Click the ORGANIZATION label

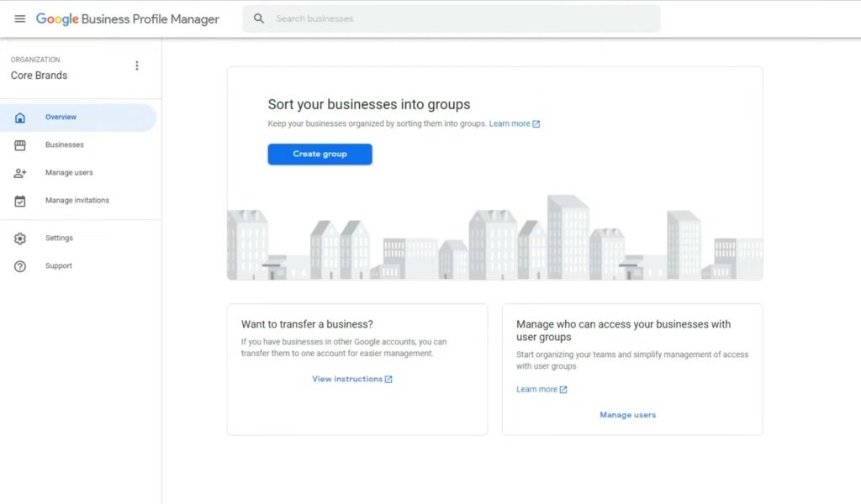35,60
